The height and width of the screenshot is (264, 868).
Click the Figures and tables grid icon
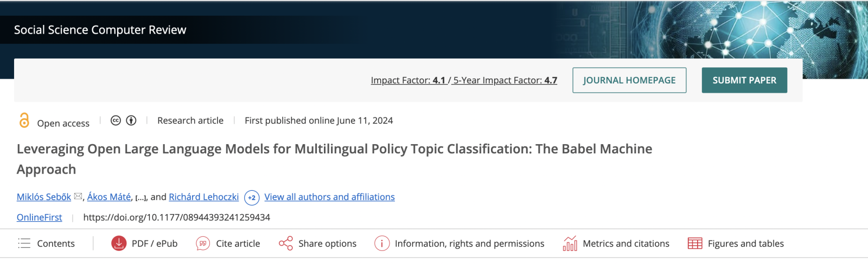tap(695, 243)
